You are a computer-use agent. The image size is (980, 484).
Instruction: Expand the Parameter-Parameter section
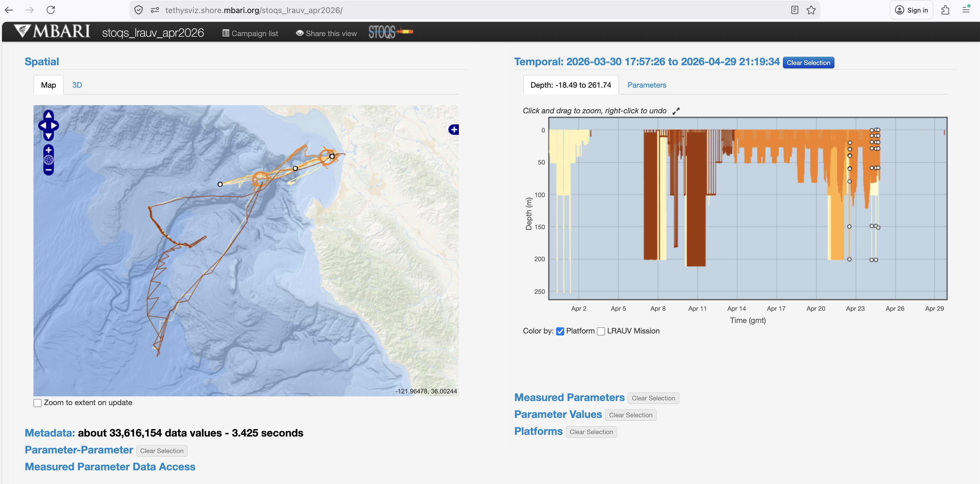point(79,450)
